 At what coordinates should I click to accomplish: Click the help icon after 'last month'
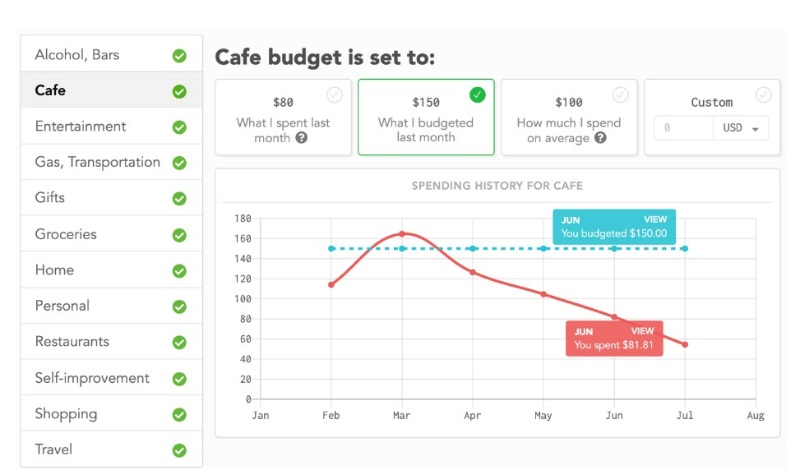tap(301, 138)
